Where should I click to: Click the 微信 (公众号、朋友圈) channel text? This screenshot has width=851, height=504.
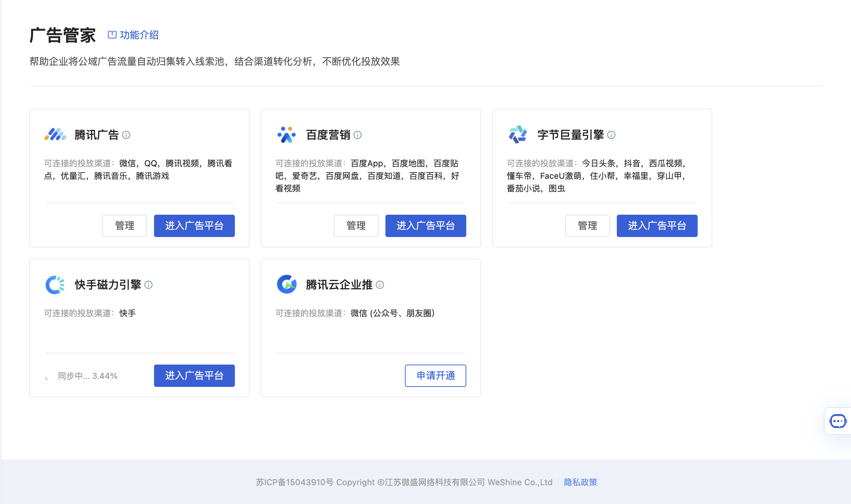393,313
